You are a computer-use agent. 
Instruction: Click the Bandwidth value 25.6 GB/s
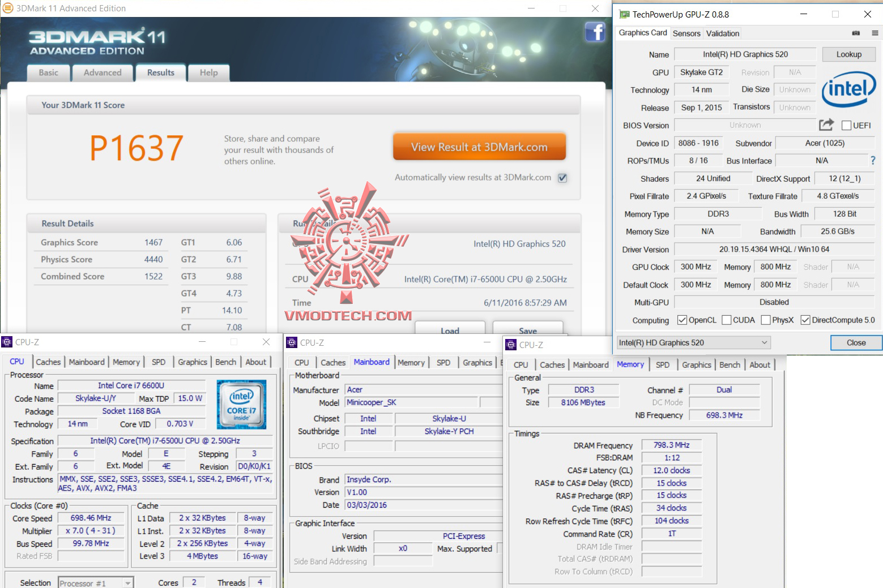coord(838,231)
